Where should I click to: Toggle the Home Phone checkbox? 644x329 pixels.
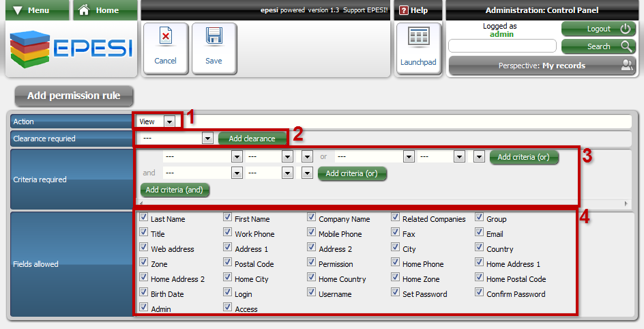[395, 262]
